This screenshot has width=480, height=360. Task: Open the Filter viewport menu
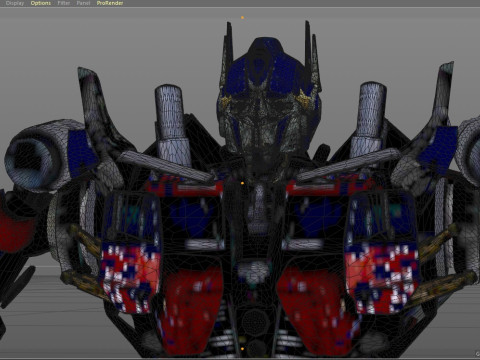64,3
